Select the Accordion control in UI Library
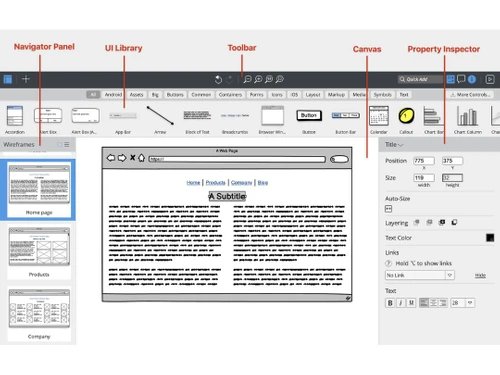Screen dimensions: 500x375 coord(15,120)
